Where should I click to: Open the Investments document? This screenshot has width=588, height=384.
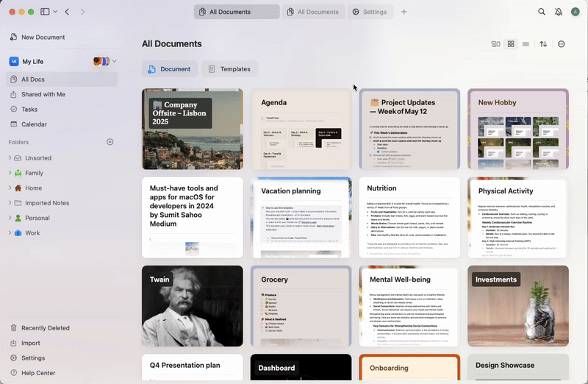pyautogui.click(x=518, y=306)
